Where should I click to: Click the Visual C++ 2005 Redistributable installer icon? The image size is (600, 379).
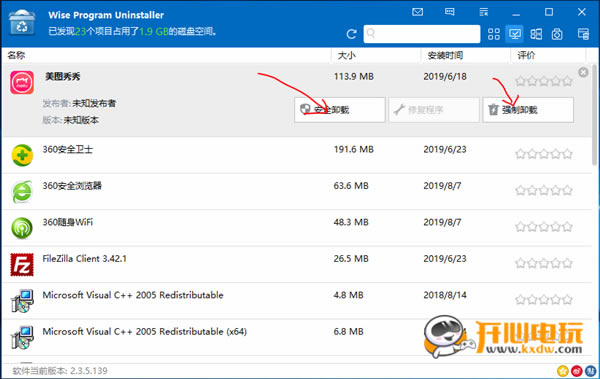pos(22,301)
